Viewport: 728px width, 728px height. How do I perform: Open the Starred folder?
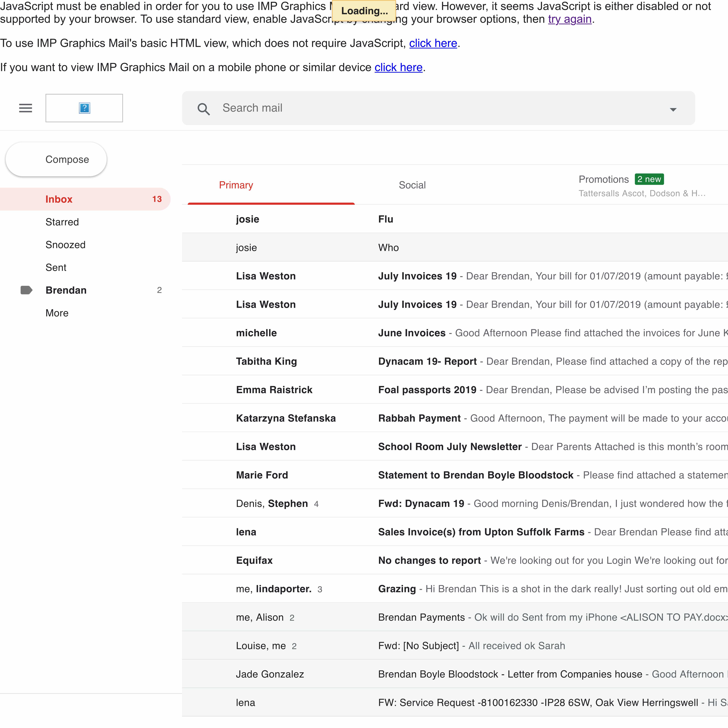click(x=62, y=222)
